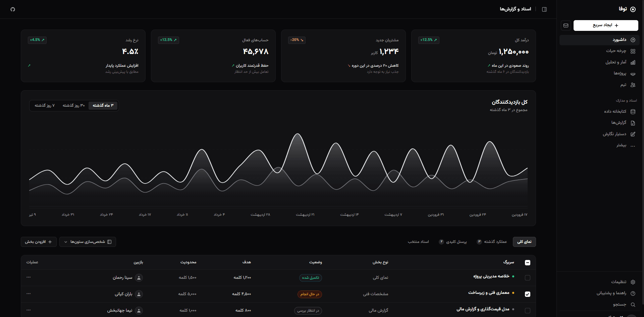Click the سربرگ column header
The height and width of the screenshot is (317, 644).
[508, 262]
